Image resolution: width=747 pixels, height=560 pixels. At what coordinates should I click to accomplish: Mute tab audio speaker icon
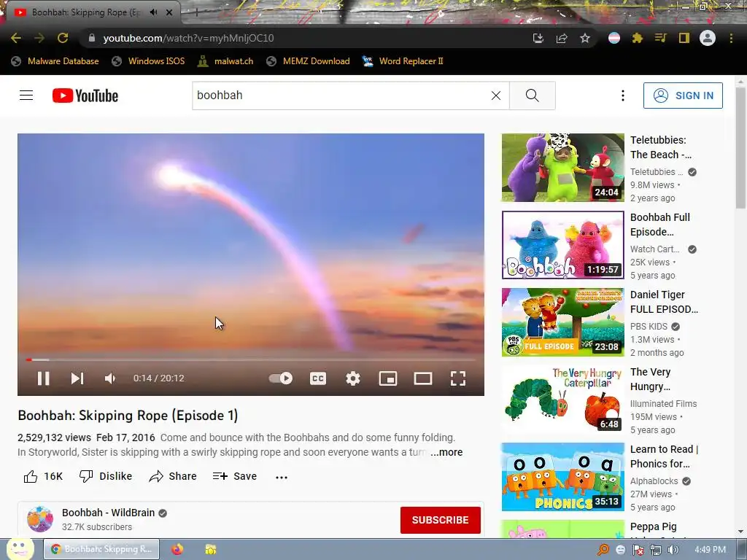(153, 12)
